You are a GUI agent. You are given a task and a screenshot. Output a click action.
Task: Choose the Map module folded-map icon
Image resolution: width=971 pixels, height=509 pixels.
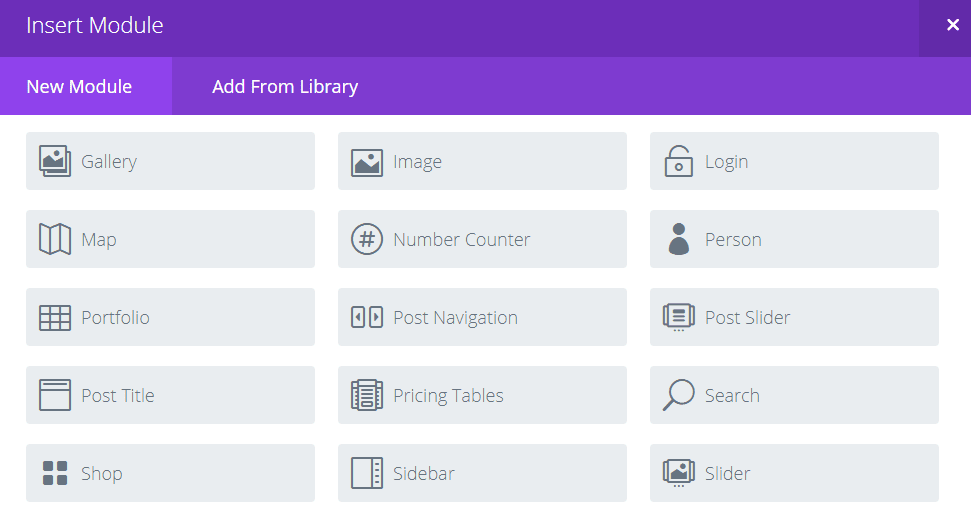coord(55,240)
